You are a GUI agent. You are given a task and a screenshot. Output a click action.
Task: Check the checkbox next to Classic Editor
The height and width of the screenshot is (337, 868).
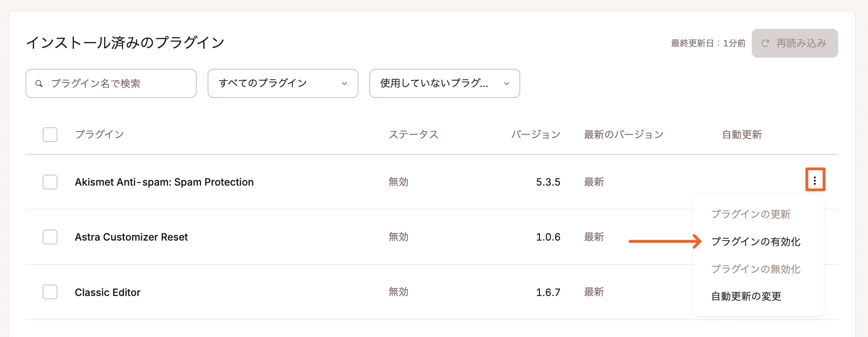pyautogui.click(x=50, y=291)
